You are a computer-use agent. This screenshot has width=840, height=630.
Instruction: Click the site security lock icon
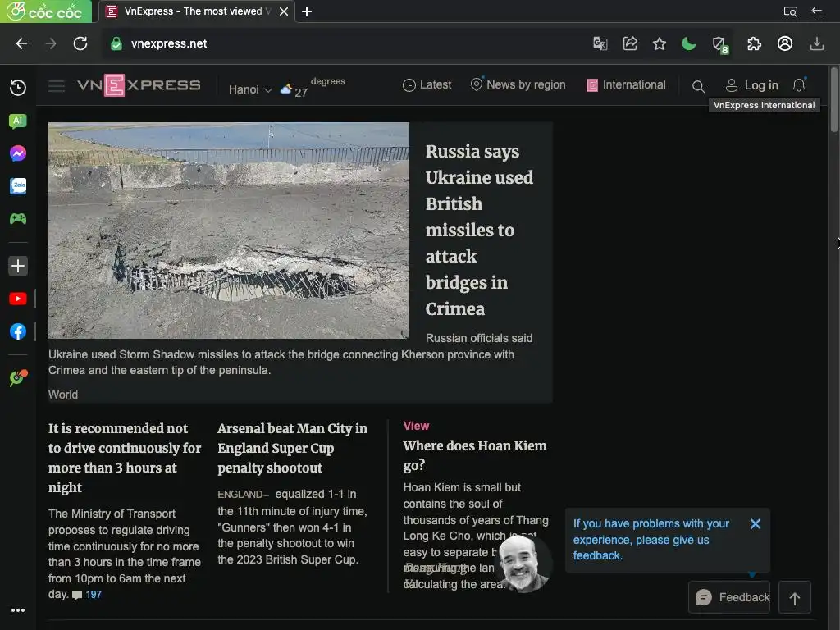coord(116,44)
